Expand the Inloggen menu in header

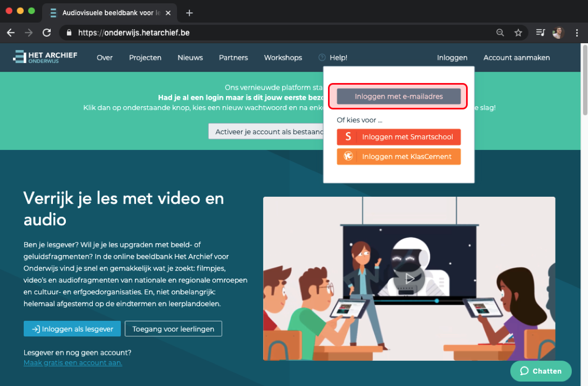tap(452, 58)
